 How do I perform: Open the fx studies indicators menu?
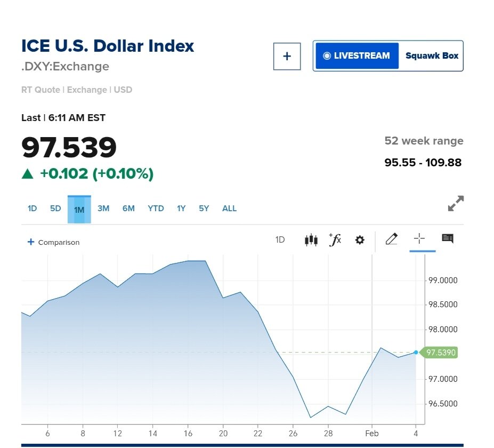[335, 240]
